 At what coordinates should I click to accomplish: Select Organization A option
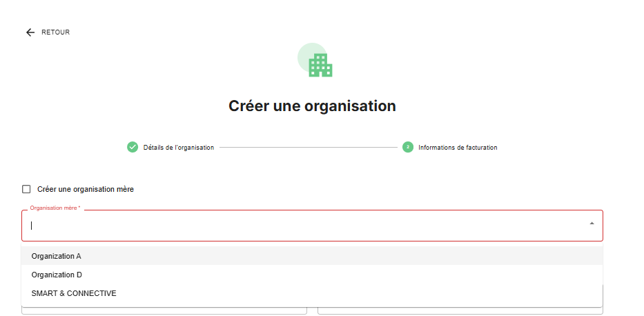tap(312, 256)
